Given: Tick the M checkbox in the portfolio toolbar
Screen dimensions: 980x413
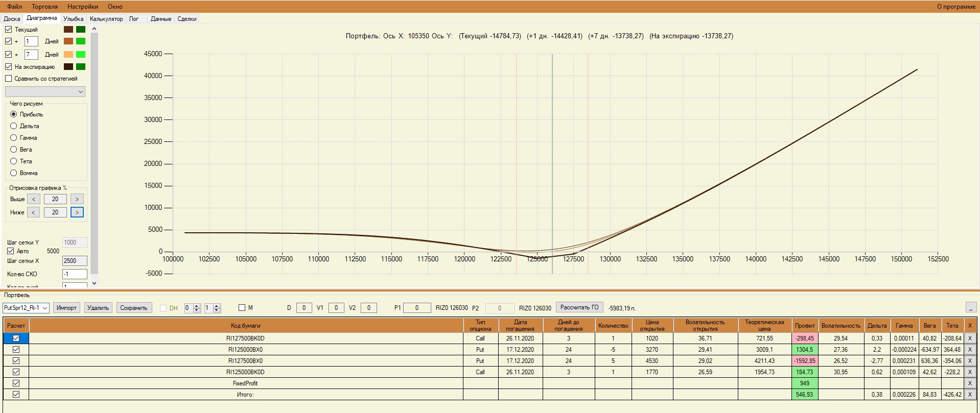Looking at the screenshot, I should coord(242,308).
